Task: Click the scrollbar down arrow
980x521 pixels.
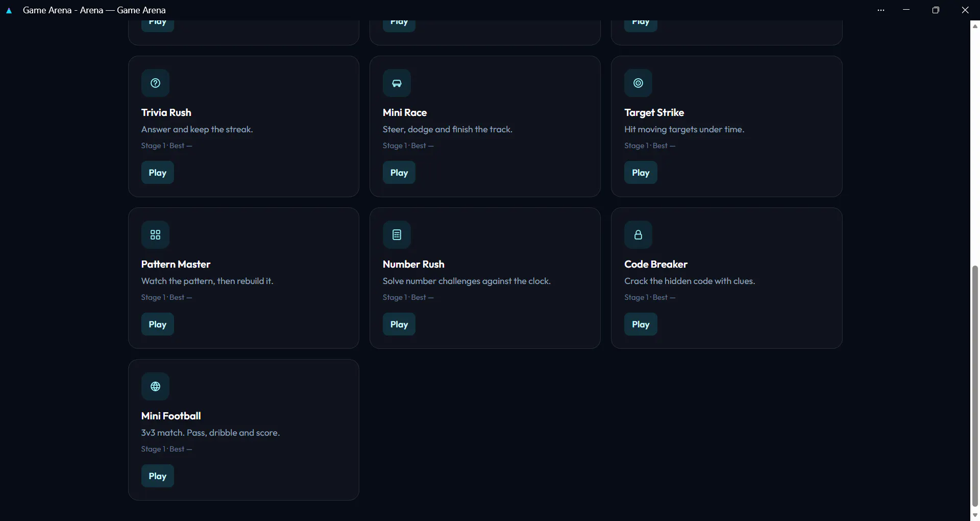Action: coord(975,515)
